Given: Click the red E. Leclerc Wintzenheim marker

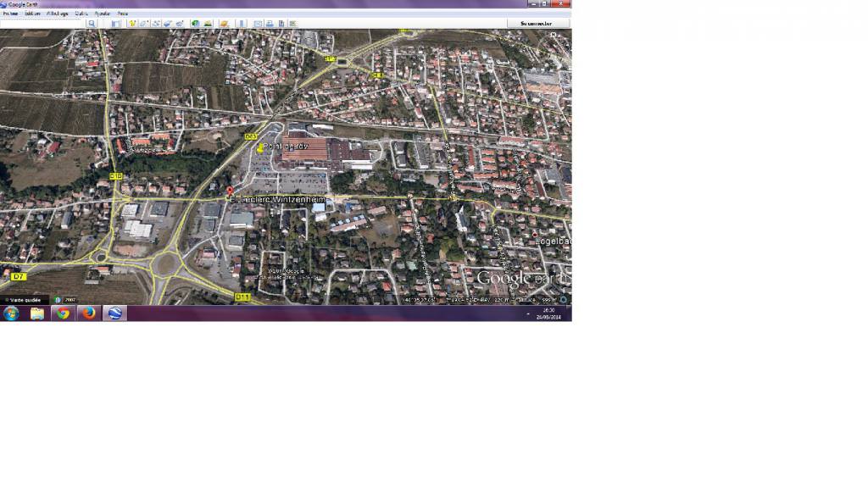Looking at the screenshot, I should tap(230, 191).
